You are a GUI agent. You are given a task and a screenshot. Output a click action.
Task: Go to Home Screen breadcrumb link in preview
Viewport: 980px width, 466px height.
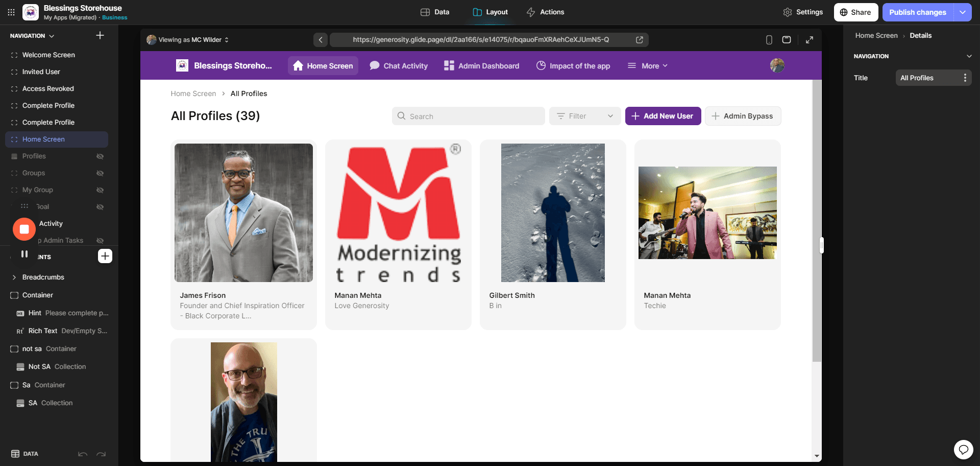(x=193, y=94)
